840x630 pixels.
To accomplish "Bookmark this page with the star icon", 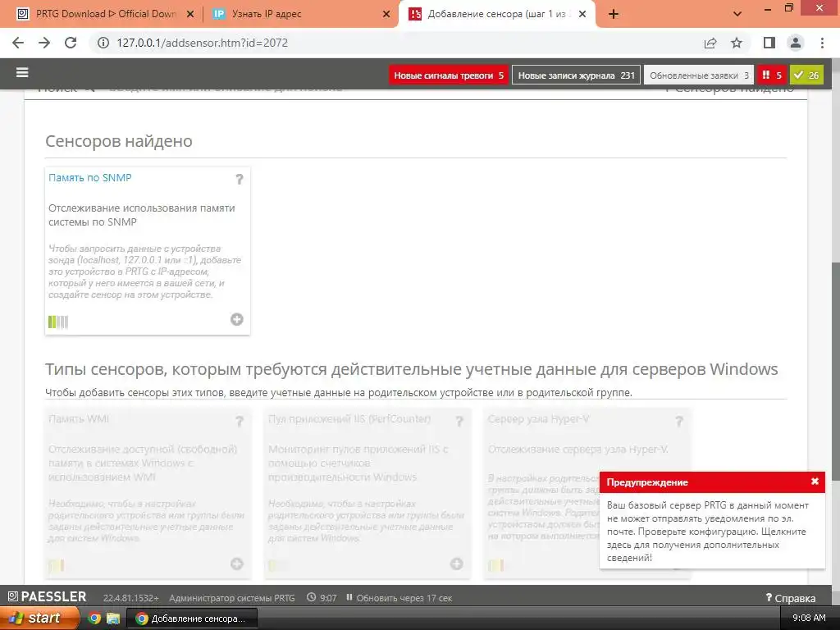I will click(737, 43).
